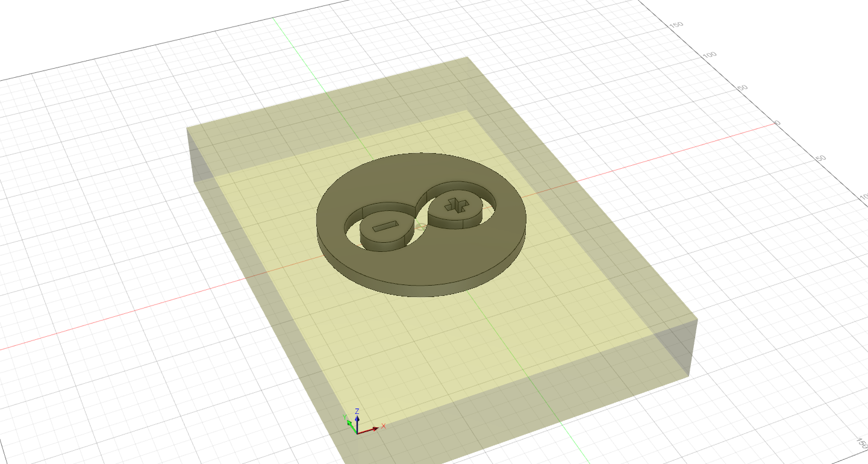Screen dimensions: 868x464
Task: Select the green Y axis arrow
Action: pos(349,422)
